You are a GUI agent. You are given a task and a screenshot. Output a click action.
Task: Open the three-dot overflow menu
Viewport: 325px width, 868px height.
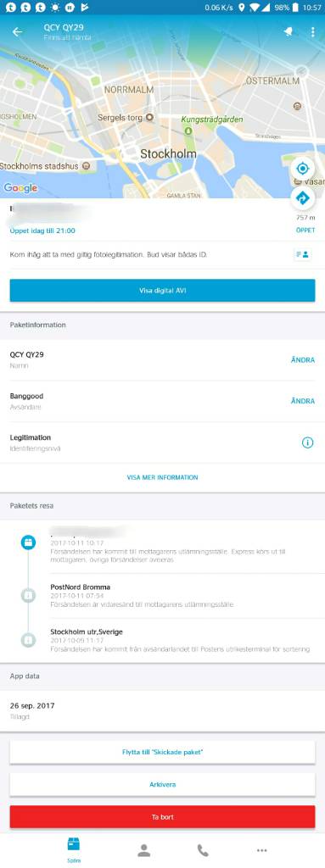pyautogui.click(x=313, y=32)
